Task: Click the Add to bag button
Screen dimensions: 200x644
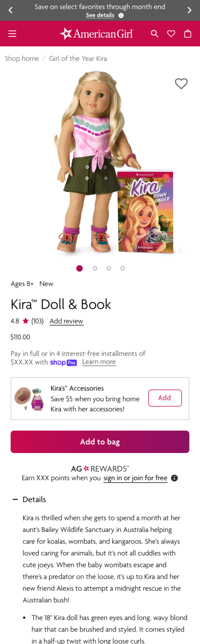Action: (100, 442)
